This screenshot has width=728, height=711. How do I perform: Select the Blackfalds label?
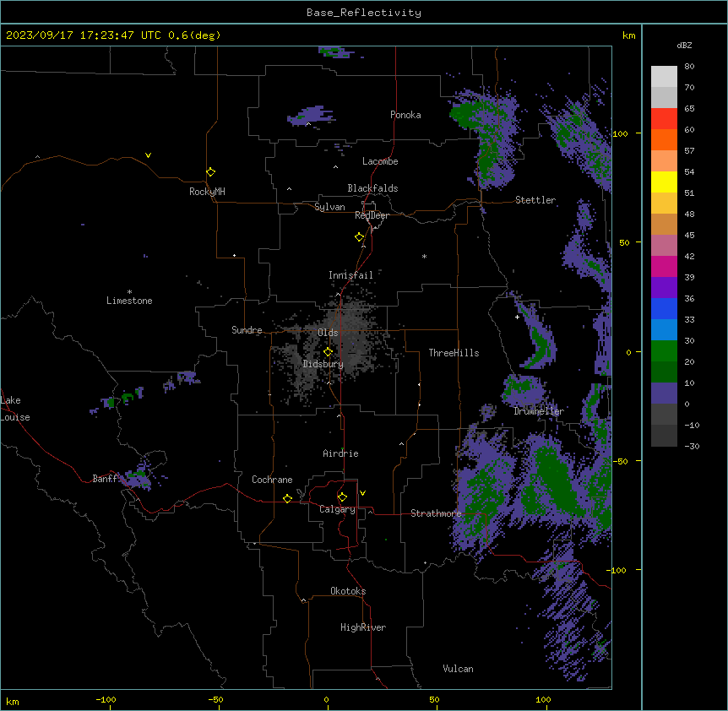click(372, 188)
